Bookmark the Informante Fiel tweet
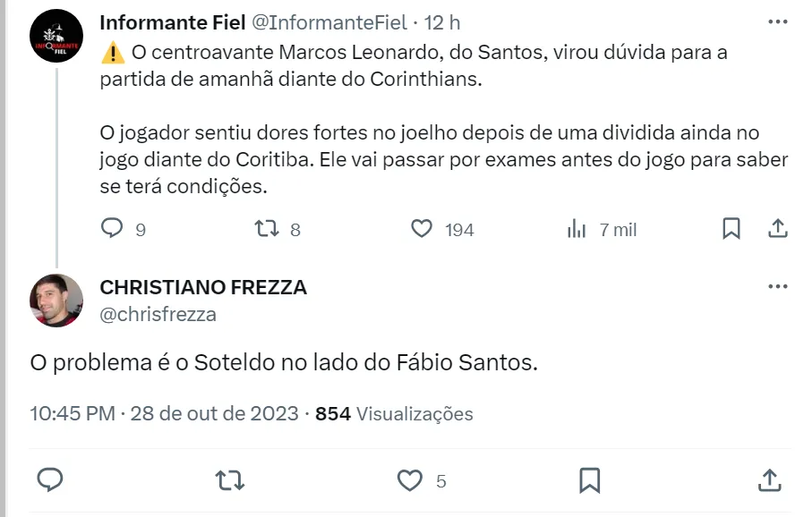812x517 pixels. [731, 229]
